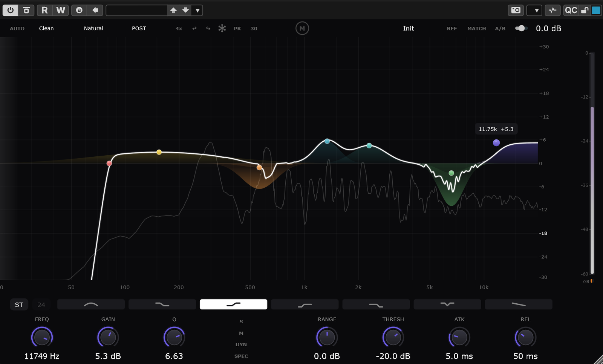
Task: Select DYN band mode
Action: pos(241,344)
